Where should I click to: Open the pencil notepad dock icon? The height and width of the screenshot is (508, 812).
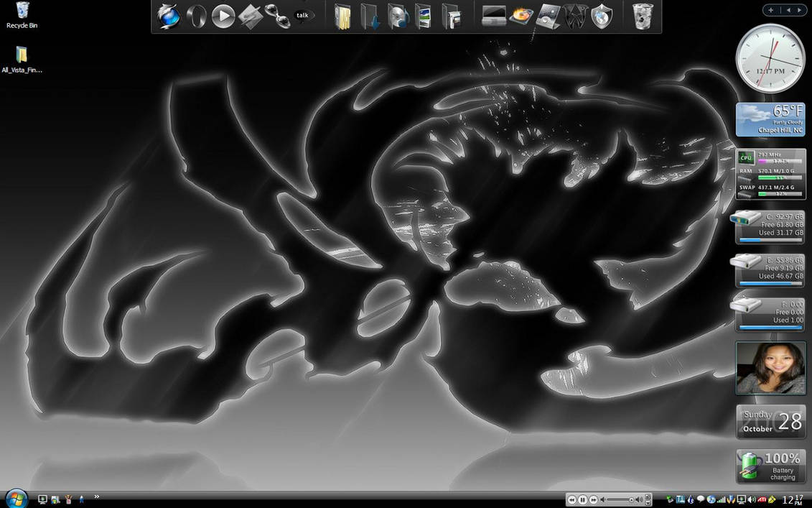250,17
